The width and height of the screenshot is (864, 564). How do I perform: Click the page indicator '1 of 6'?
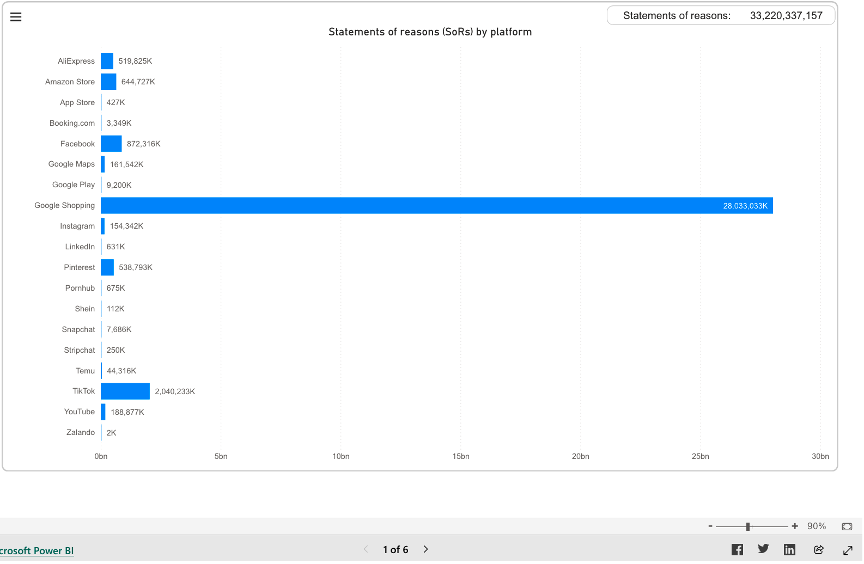click(395, 549)
